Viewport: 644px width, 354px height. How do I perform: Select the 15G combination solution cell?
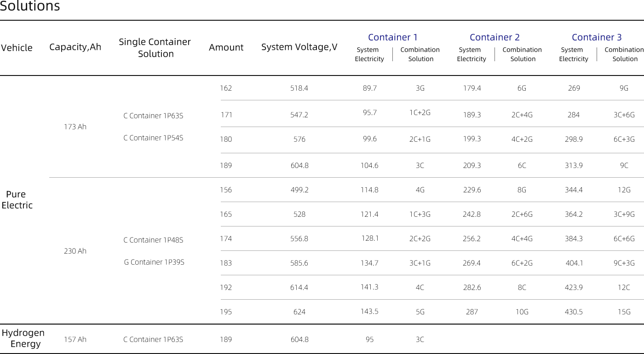pyautogui.click(x=624, y=312)
